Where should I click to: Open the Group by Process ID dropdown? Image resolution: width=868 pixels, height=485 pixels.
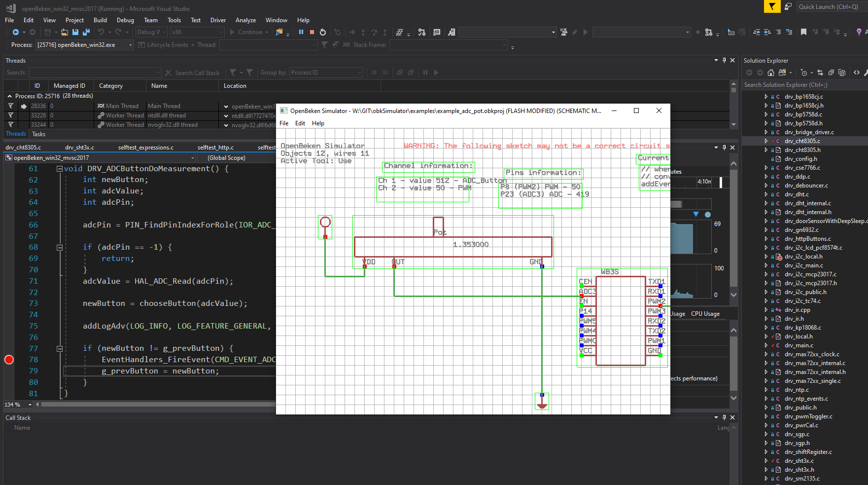[326, 73]
